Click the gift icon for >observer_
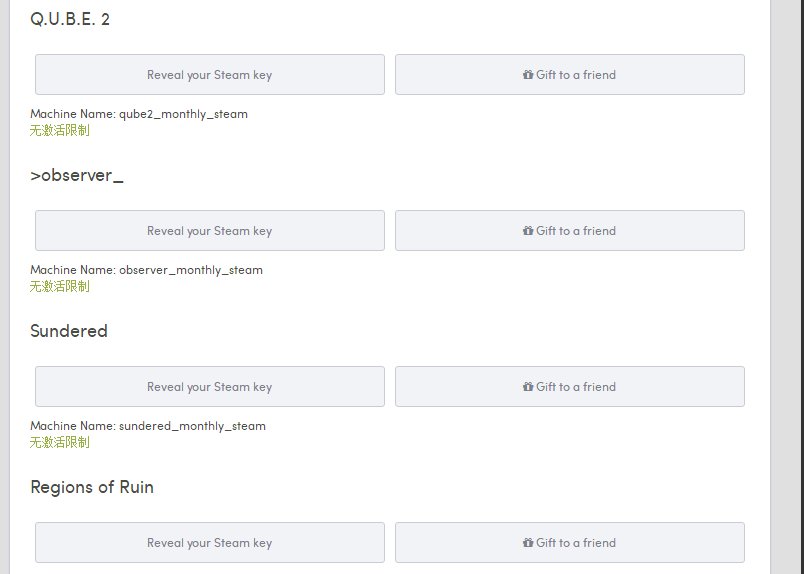Screen dimensions: 804x574 528,231
